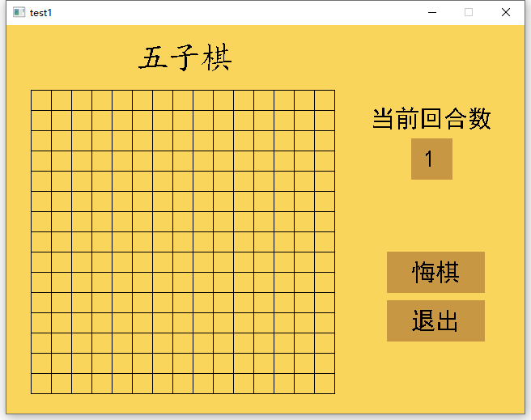This screenshot has width=531, height=420.
Task: Click the test1 title bar text
Action: (x=40, y=13)
